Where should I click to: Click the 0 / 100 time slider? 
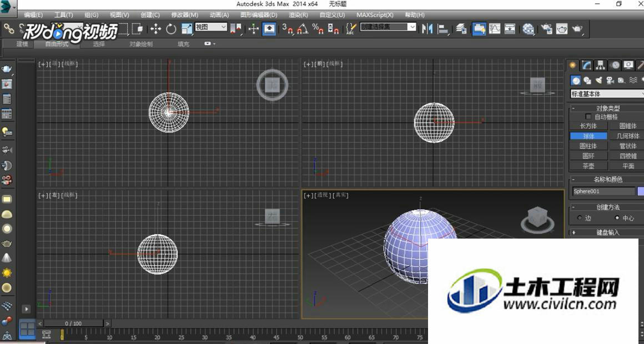73,323
